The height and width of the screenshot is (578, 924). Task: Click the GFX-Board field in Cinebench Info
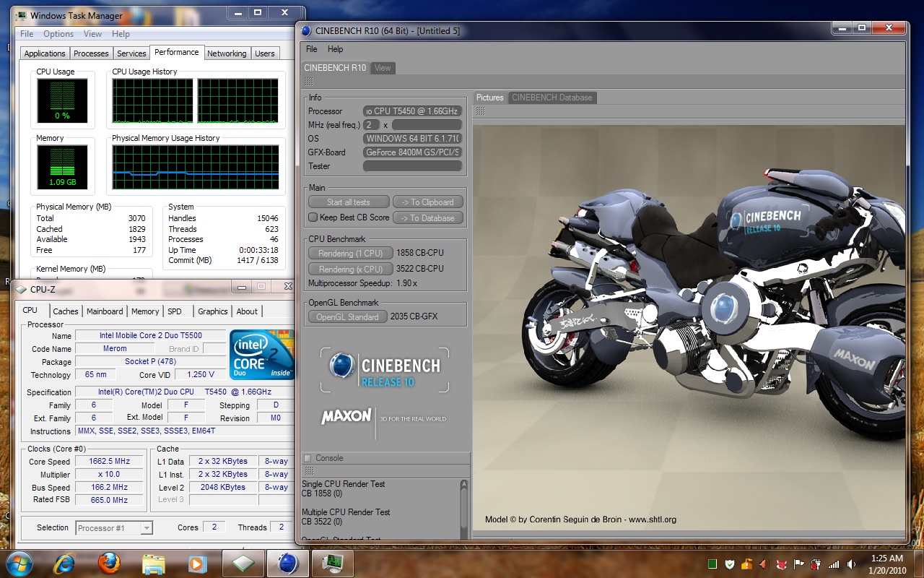(412, 152)
